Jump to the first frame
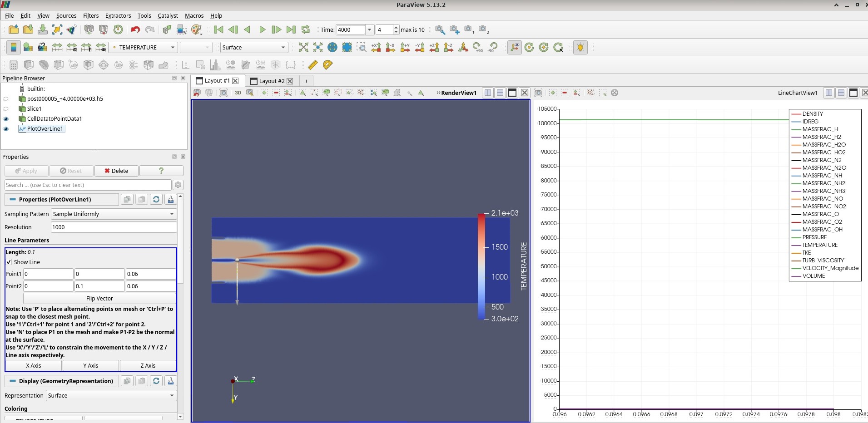The height and width of the screenshot is (423, 868). pyautogui.click(x=218, y=30)
